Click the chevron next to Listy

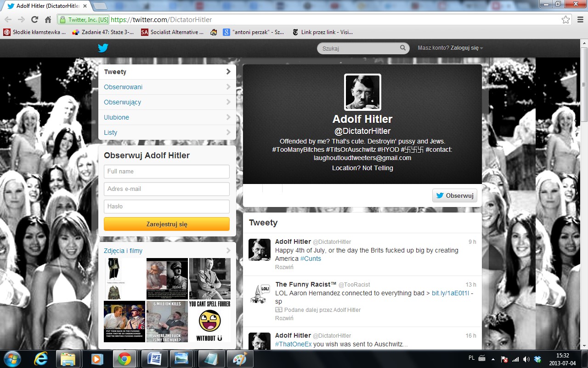228,132
